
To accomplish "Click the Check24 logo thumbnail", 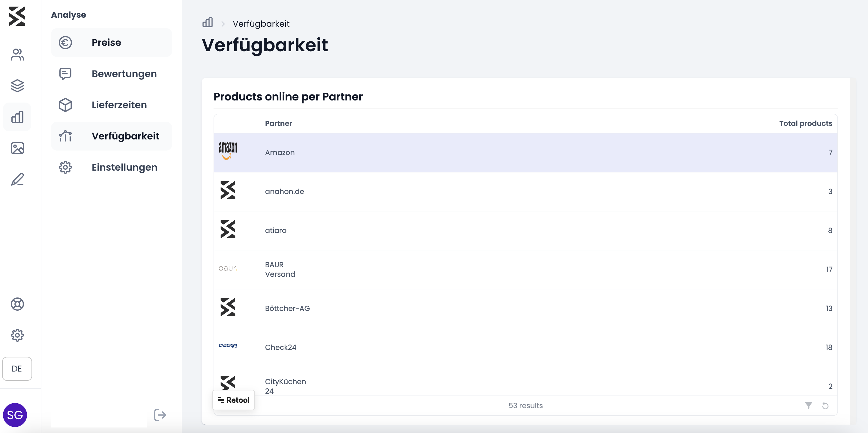I will pyautogui.click(x=228, y=345).
